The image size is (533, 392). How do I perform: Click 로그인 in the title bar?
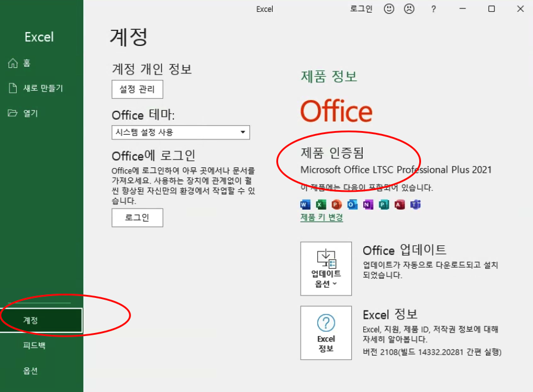(x=361, y=9)
